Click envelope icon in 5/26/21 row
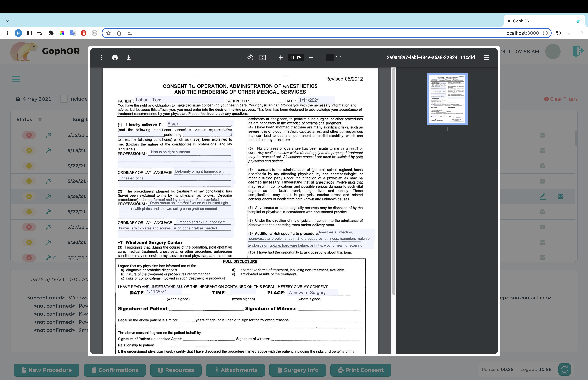The height and width of the screenshot is (380, 588). 560,196
